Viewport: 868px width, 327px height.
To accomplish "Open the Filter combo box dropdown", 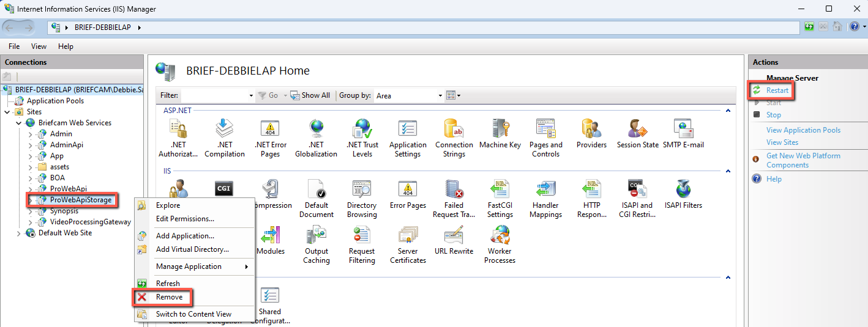I will coord(251,95).
